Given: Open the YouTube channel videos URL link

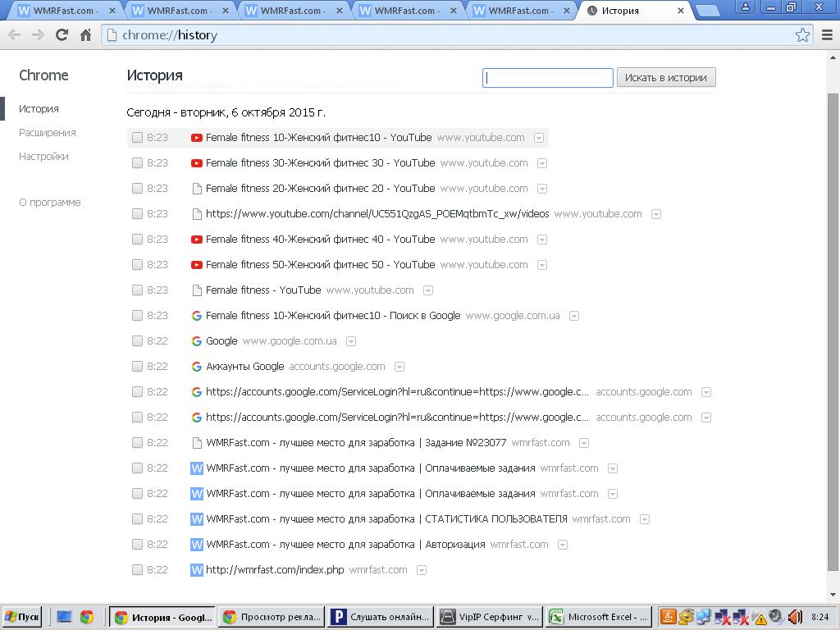Looking at the screenshot, I should [377, 214].
